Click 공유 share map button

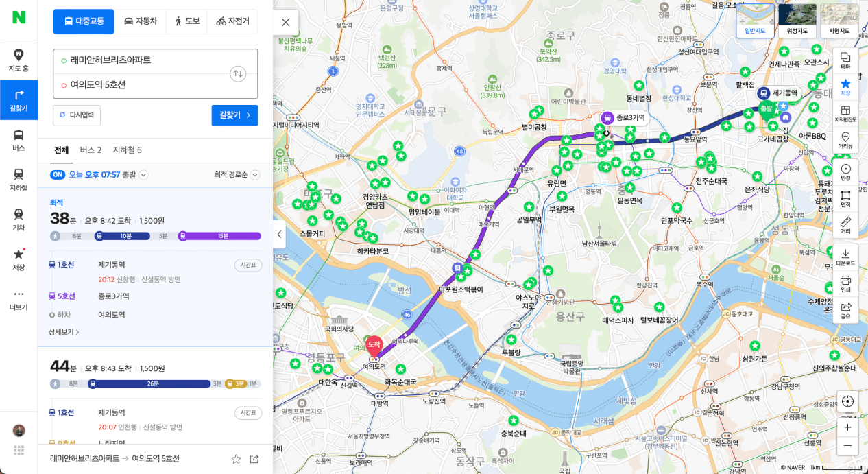(x=845, y=311)
